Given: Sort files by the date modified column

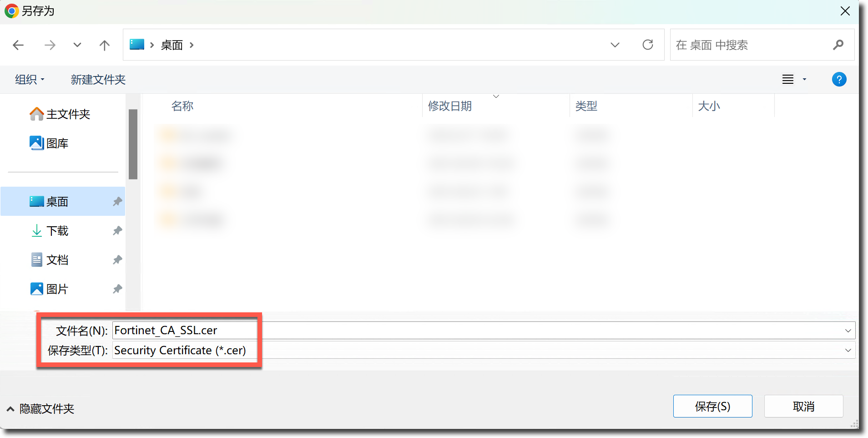Looking at the screenshot, I should pos(449,106).
